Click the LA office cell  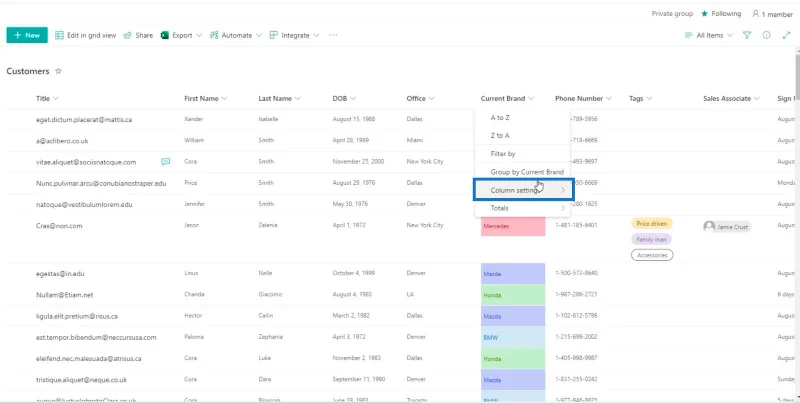click(x=410, y=294)
